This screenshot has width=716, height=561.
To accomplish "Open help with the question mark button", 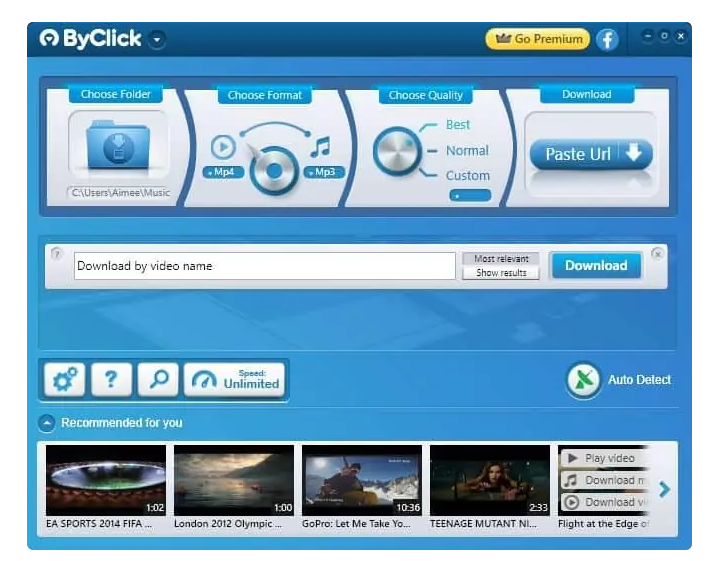I will pos(111,379).
